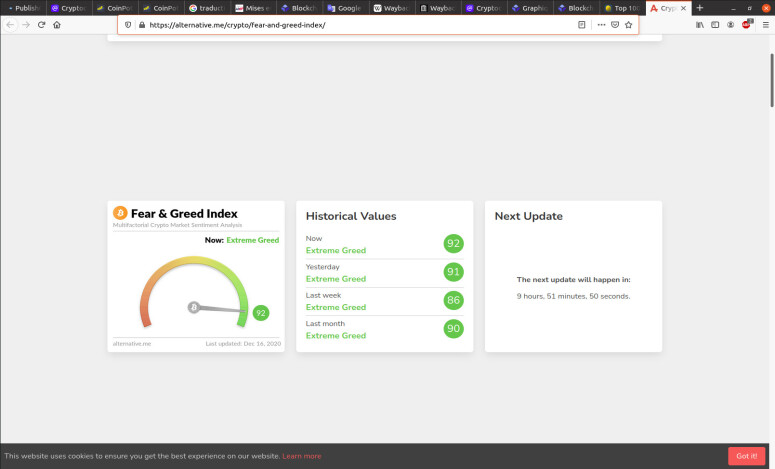
Task: Click Last updated: Dec 16, 2020 text
Action: tap(243, 343)
